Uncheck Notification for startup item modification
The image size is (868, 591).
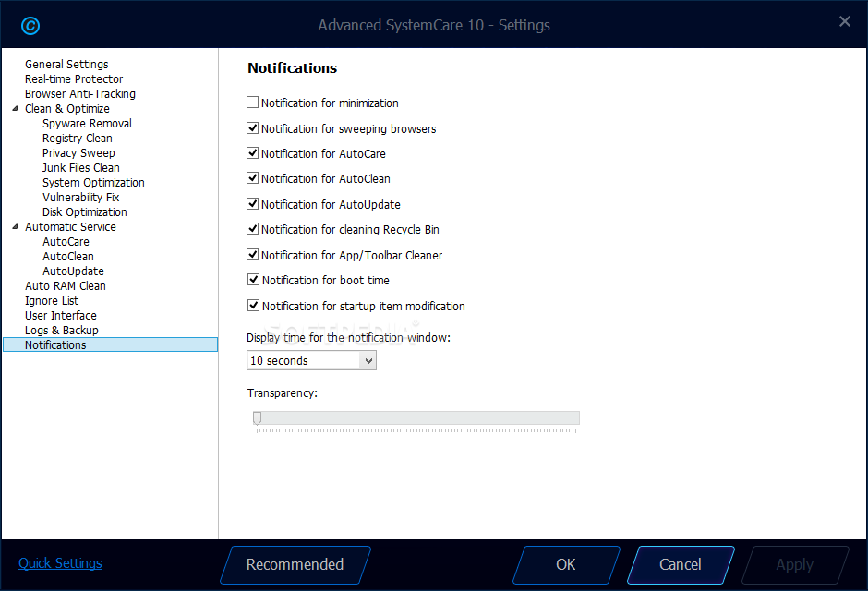[253, 305]
